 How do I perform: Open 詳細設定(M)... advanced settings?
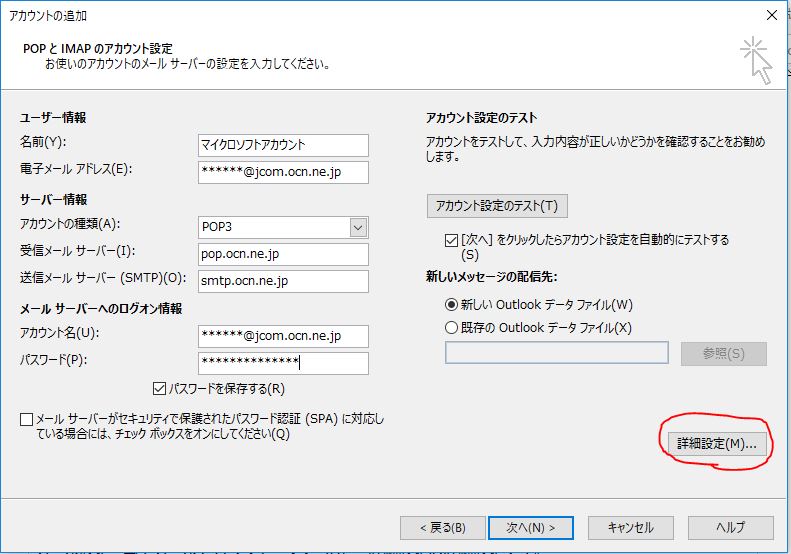[717, 444]
